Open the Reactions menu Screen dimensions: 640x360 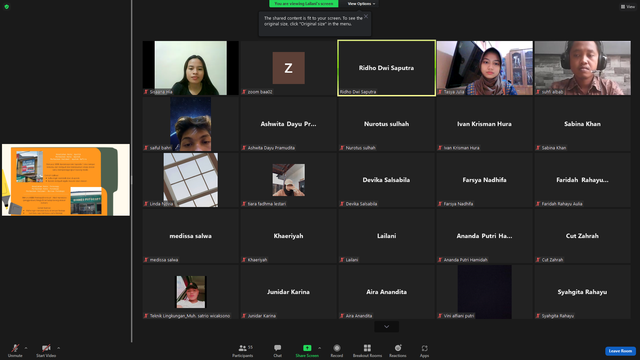[x=398, y=350]
